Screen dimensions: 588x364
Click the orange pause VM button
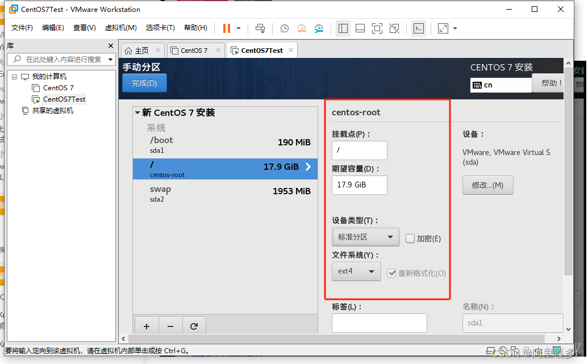(x=227, y=28)
